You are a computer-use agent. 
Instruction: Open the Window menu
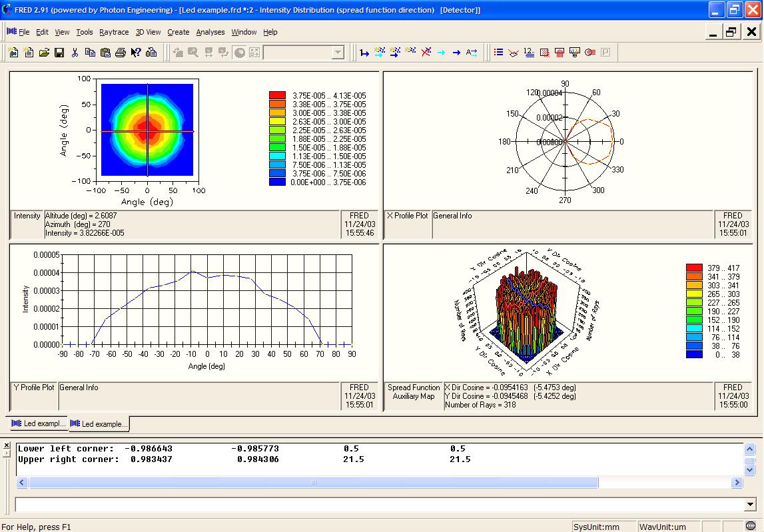(x=244, y=32)
